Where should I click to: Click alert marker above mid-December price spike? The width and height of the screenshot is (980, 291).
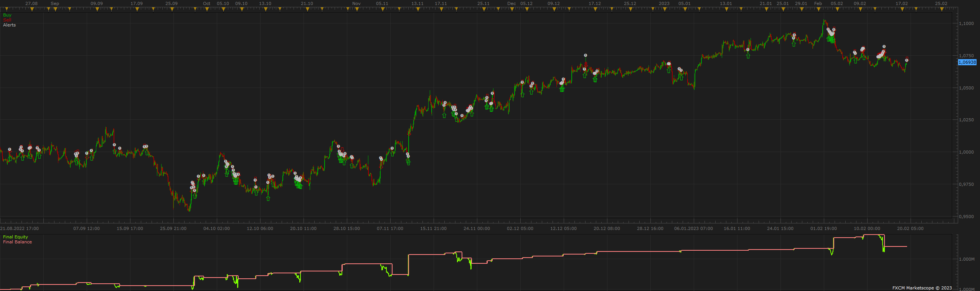click(x=586, y=55)
